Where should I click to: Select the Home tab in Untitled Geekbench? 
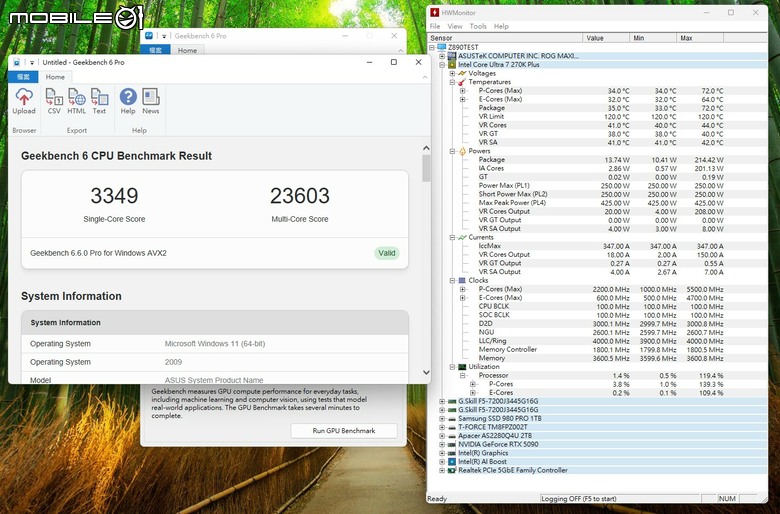click(x=55, y=77)
